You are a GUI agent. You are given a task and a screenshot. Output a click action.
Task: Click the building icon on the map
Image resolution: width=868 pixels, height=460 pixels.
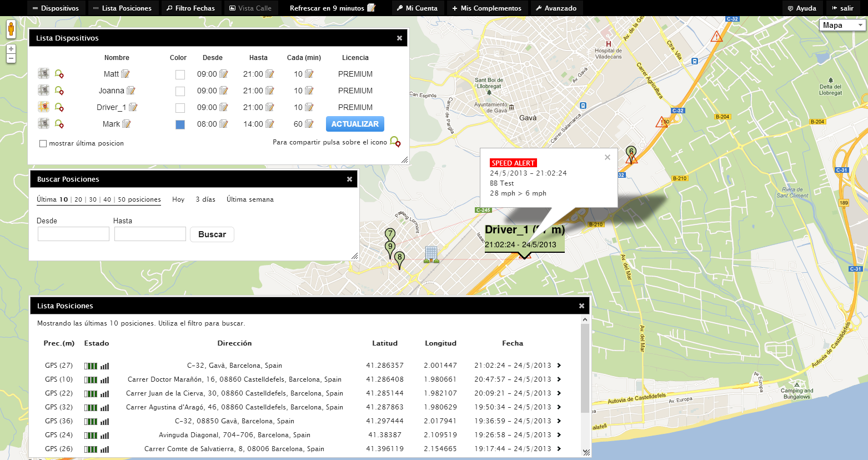coord(432,254)
